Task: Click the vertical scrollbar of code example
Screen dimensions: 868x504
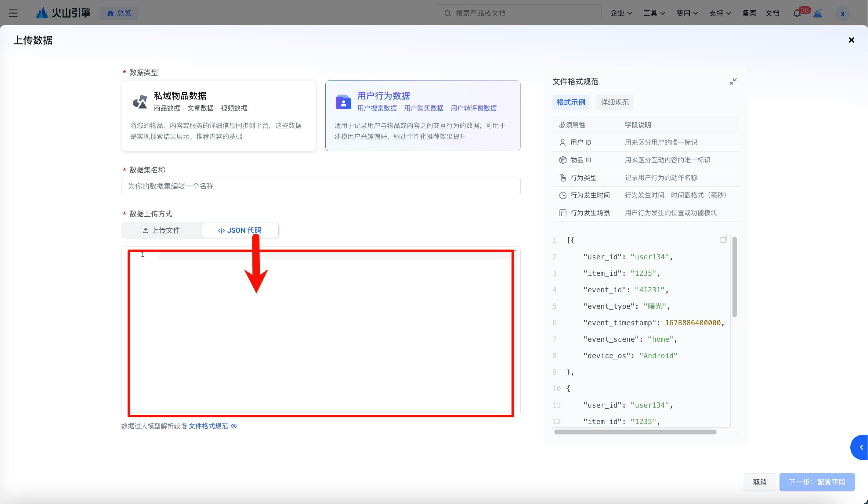Action: click(734, 277)
